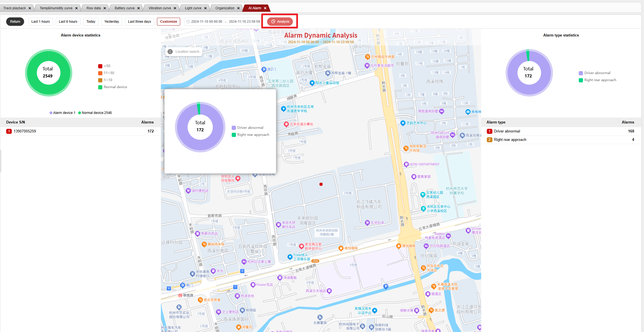This screenshot has width=644, height=332.
Task: Open the Organization tab
Action: (225, 8)
